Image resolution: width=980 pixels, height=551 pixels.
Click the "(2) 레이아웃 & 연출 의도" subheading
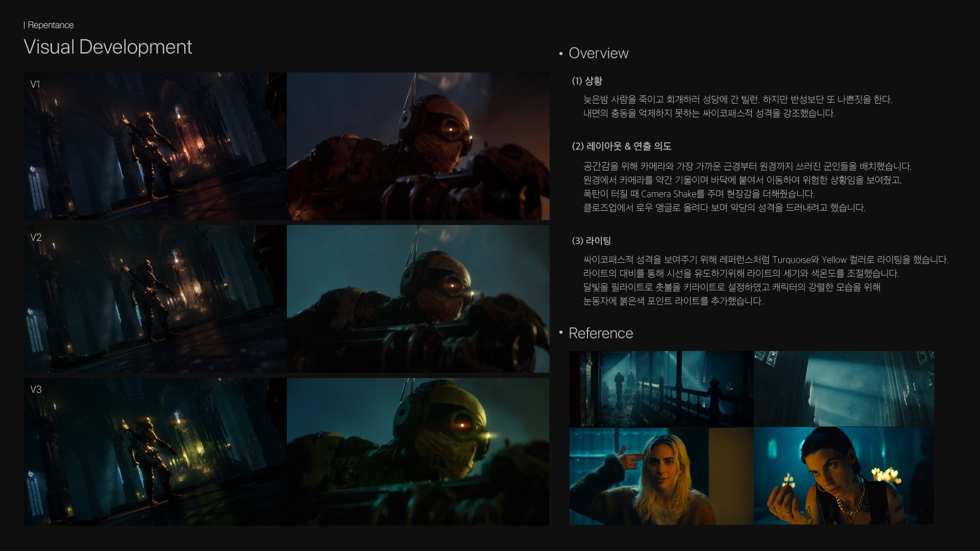622,146
